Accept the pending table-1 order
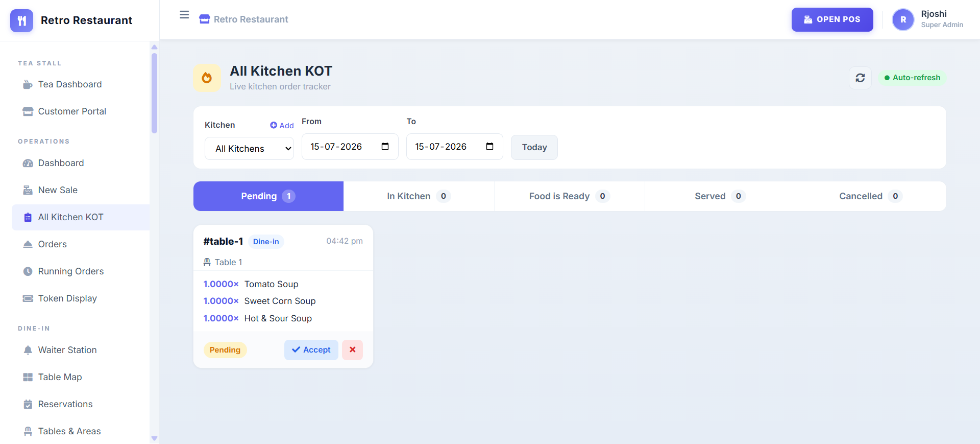Image resolution: width=980 pixels, height=444 pixels. 311,350
